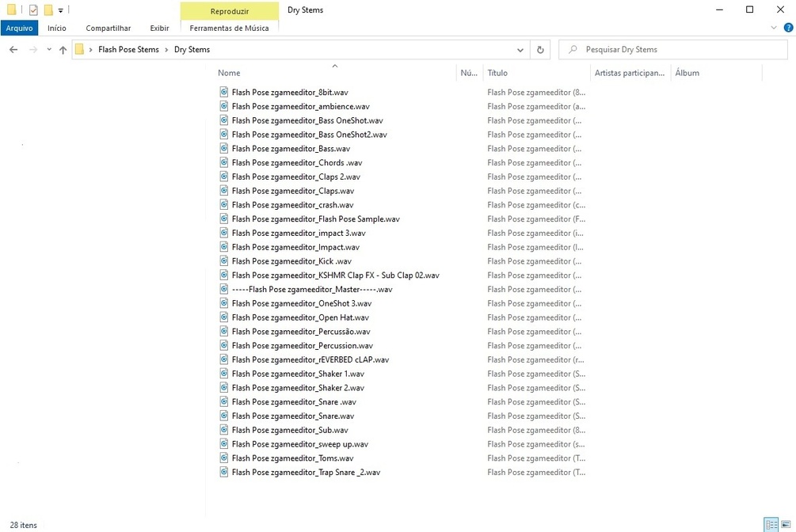
Task: Select Flash Pose zgameeditor_Claps.wav
Action: 293,191
